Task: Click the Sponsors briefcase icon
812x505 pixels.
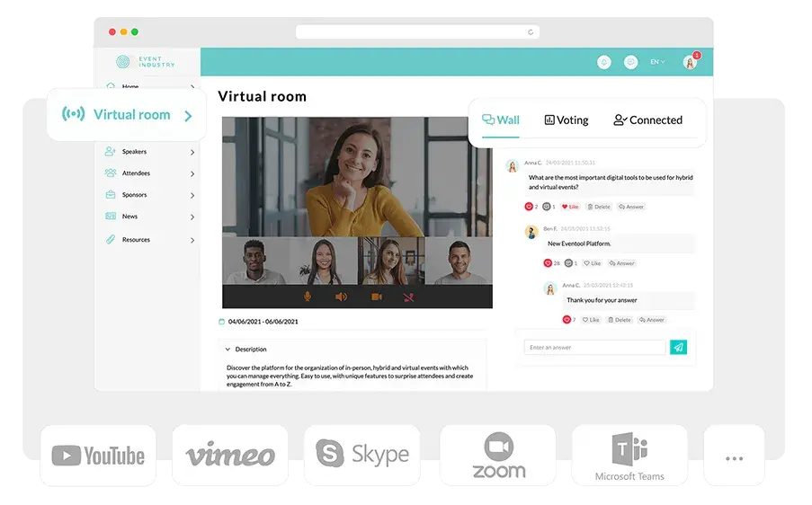Action: [x=111, y=195]
